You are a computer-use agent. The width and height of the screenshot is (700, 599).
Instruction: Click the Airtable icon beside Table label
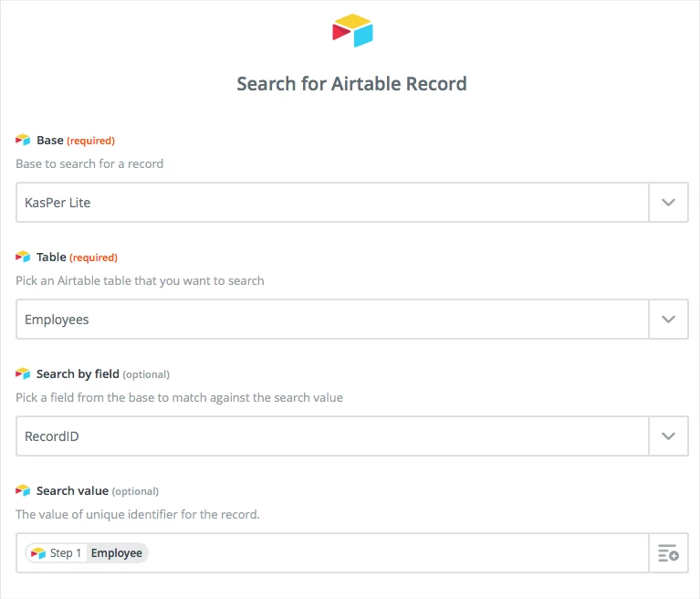point(23,257)
